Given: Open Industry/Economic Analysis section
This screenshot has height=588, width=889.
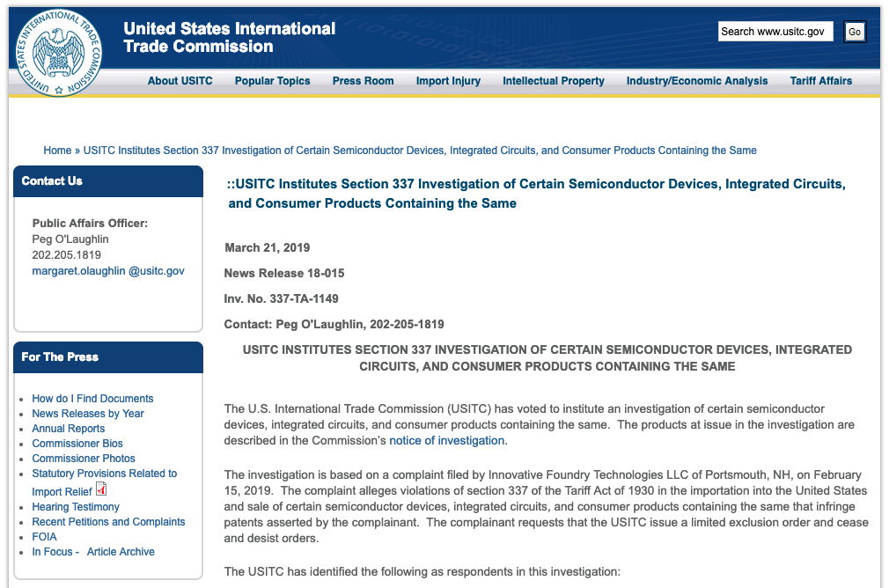Looking at the screenshot, I should tap(696, 80).
